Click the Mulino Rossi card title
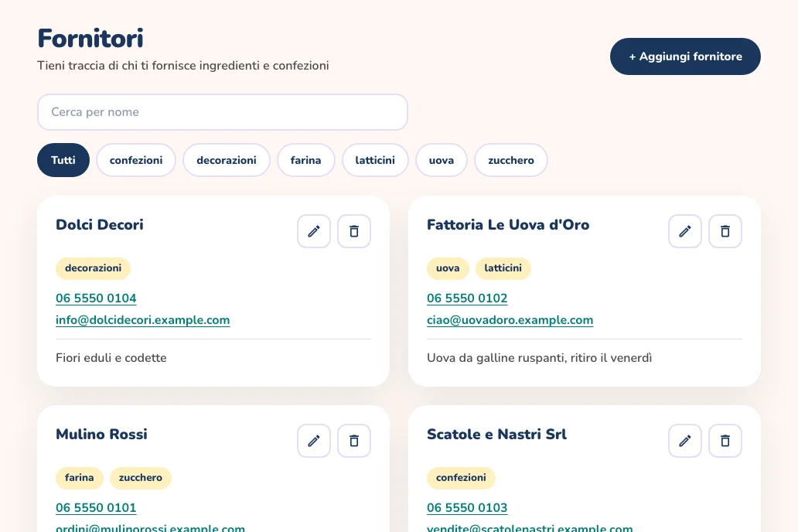Viewport: 798px width, 532px height. coord(102,435)
